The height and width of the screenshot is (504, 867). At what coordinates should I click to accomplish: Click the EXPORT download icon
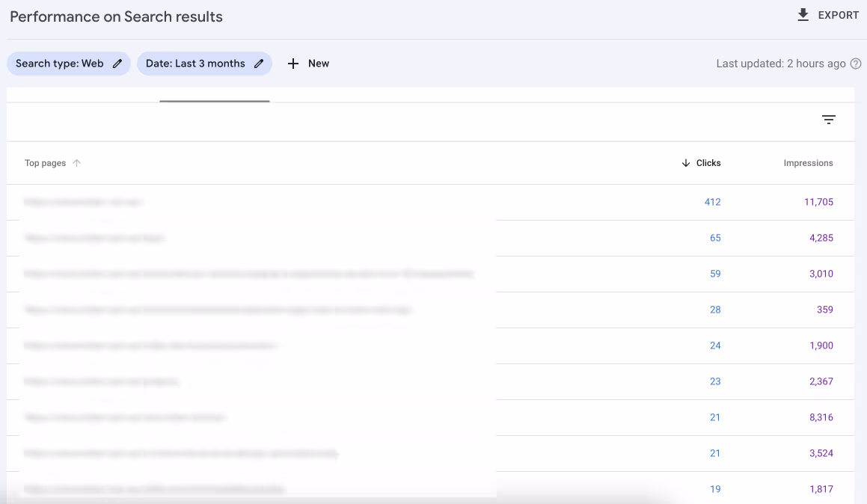803,15
